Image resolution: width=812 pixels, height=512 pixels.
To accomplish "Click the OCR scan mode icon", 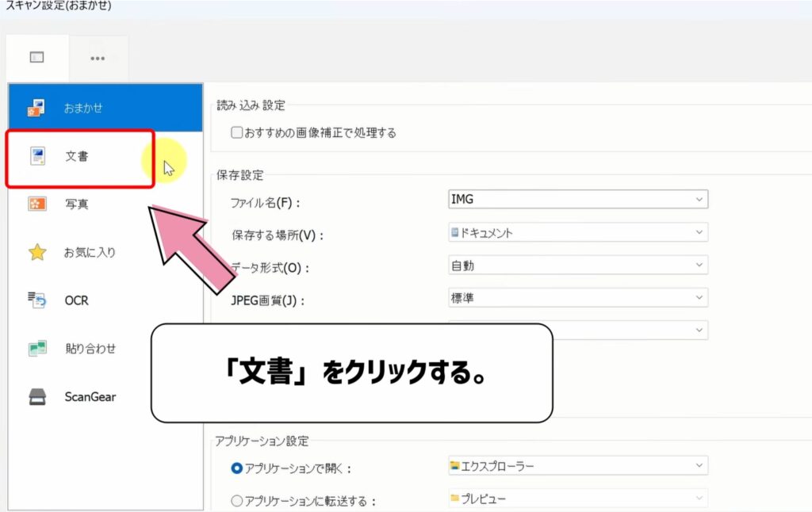I will 34,300.
